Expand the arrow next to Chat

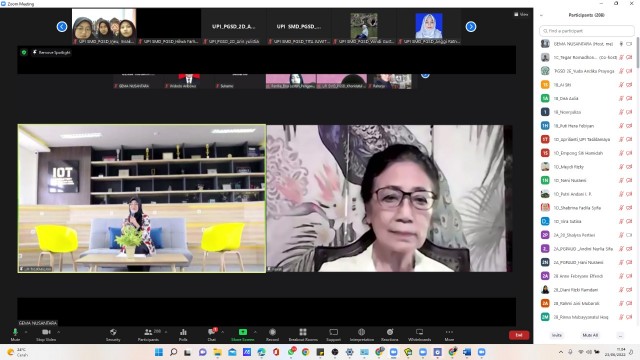pyautogui.click(x=222, y=332)
